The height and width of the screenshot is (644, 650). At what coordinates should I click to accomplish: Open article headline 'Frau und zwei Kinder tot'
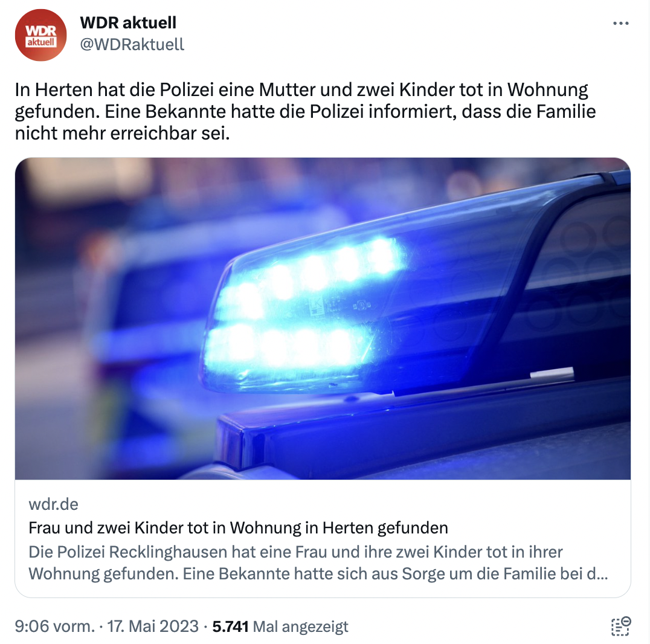(239, 528)
